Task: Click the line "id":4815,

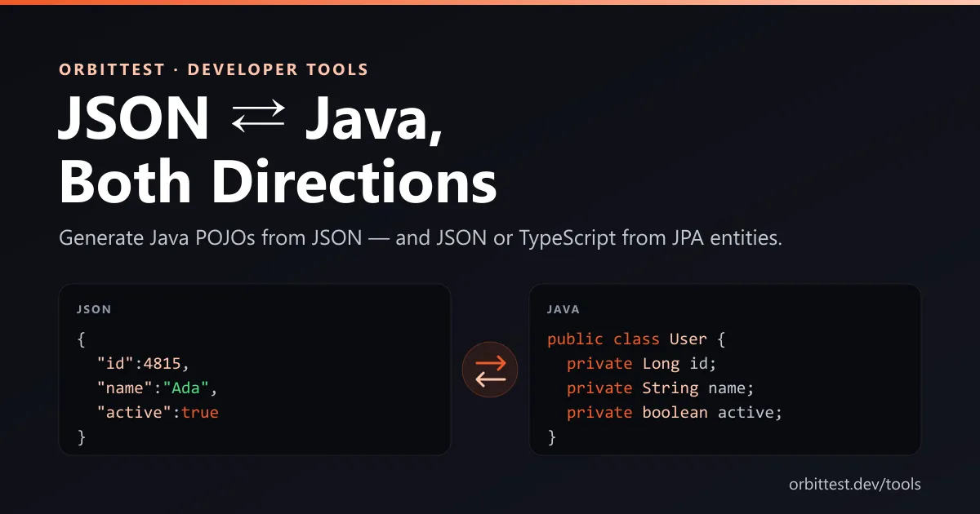Action: [x=143, y=363]
